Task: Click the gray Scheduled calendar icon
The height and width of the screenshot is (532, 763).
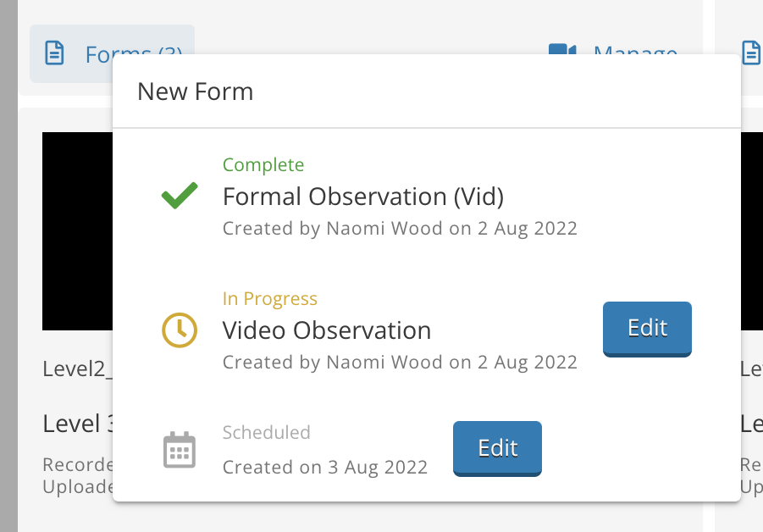Action: (180, 450)
